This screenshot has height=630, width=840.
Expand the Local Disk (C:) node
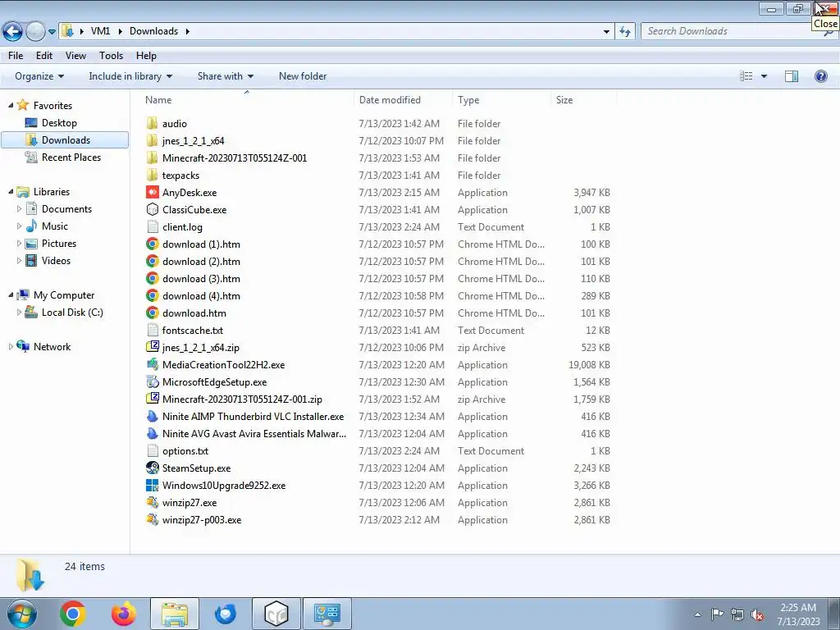(20, 312)
